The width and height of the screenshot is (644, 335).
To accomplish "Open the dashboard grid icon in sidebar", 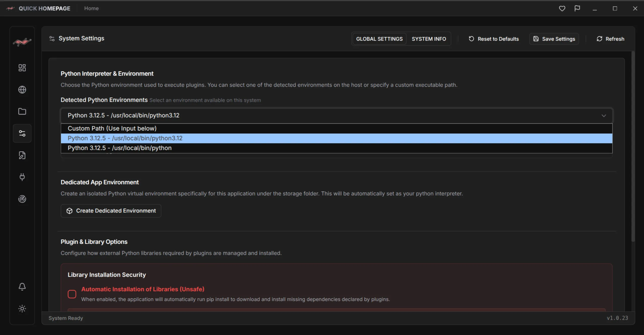I will pyautogui.click(x=22, y=68).
